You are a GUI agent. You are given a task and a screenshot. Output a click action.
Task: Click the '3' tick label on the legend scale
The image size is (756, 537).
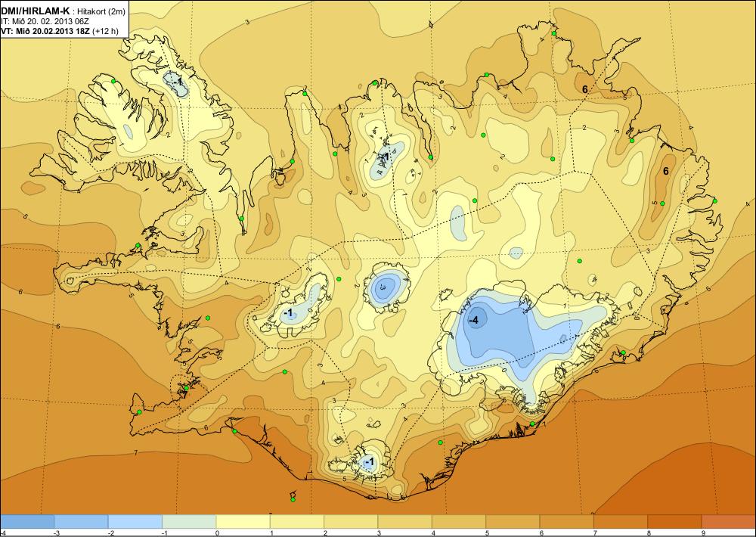click(379, 532)
